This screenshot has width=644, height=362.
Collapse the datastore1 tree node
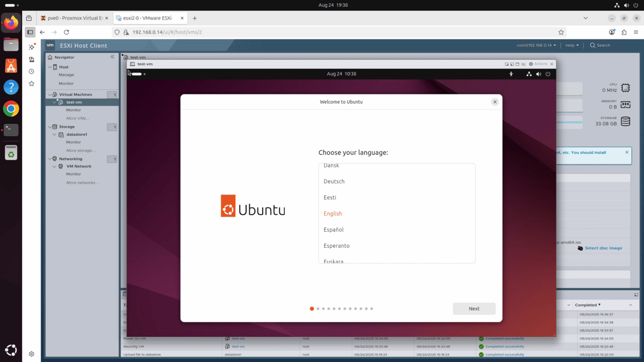point(55,134)
